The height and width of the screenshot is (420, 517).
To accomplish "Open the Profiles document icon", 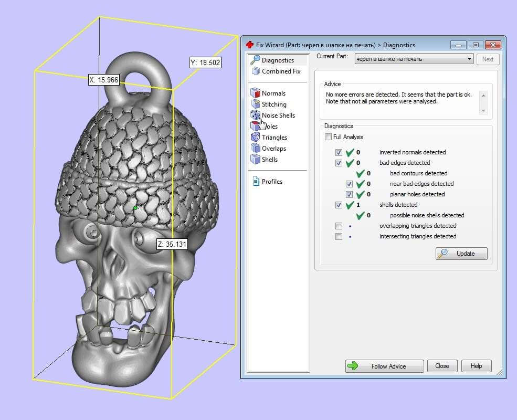I will coord(256,182).
